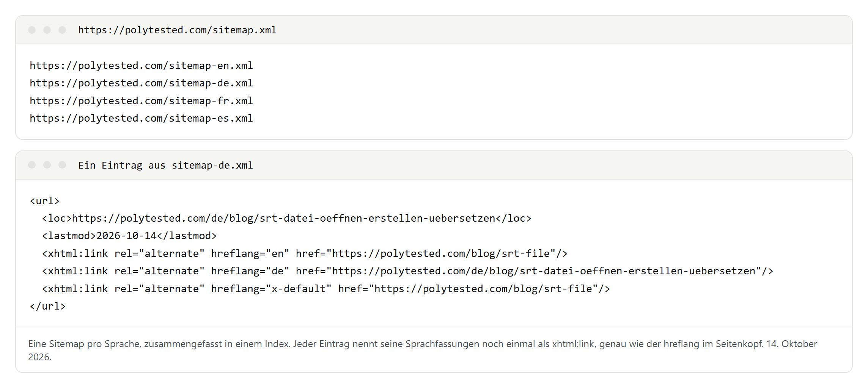Click the sitemap-fr.xml line
The height and width of the screenshot is (388, 868).
[x=141, y=101]
